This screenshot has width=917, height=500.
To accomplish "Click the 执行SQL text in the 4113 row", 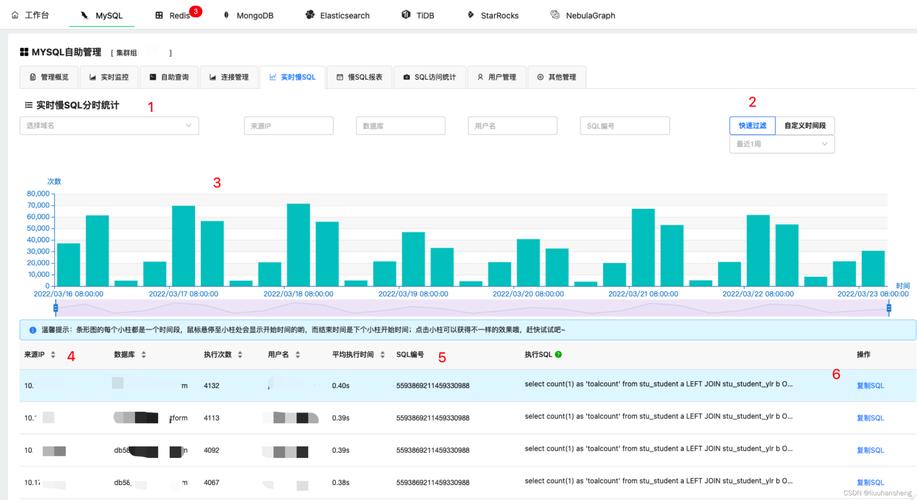I will click(x=659, y=416).
